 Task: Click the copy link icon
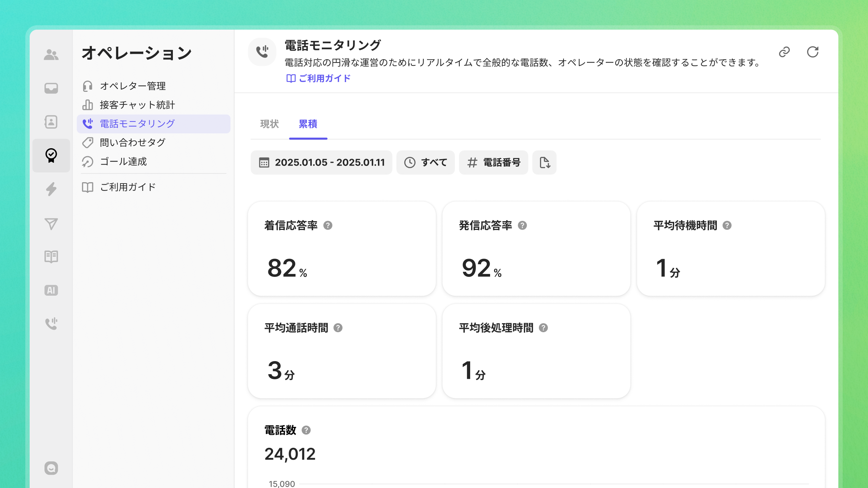(784, 52)
